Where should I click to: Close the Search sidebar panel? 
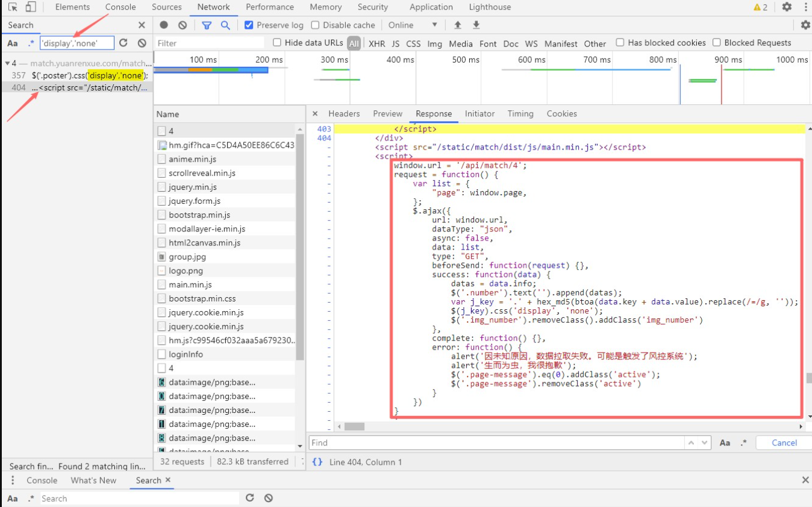tap(142, 25)
